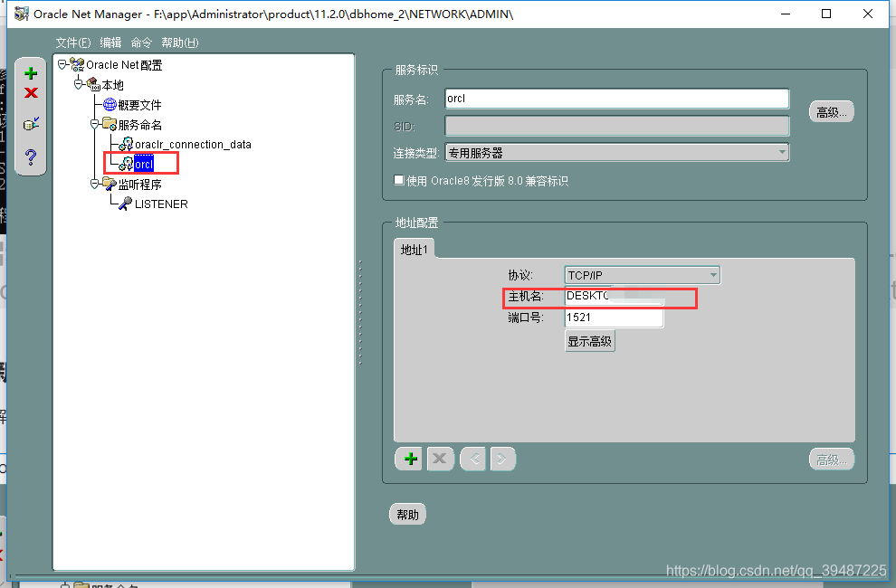Click the Oracle Net 配置 root node icon
Screen dimensions: 896x588
coord(77,65)
